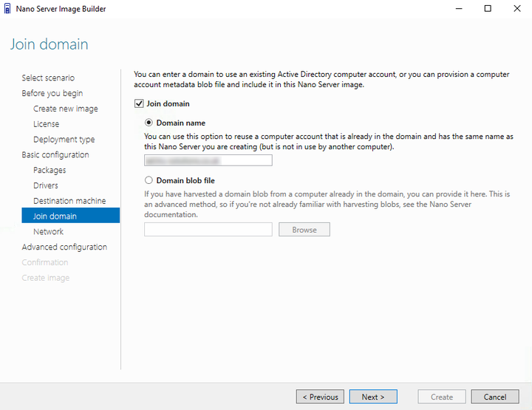Open the Create new image step

pos(66,109)
